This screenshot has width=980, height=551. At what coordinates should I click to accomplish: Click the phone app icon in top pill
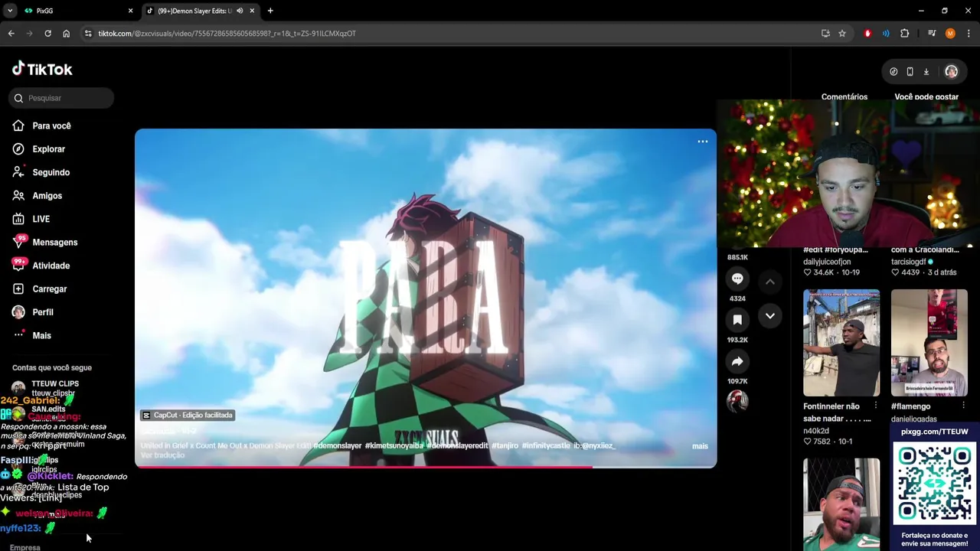pos(910,71)
